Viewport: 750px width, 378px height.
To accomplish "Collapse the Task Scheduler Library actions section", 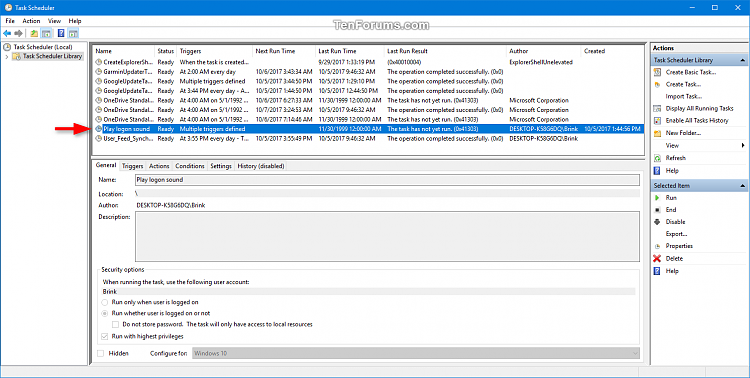I will coord(742,60).
